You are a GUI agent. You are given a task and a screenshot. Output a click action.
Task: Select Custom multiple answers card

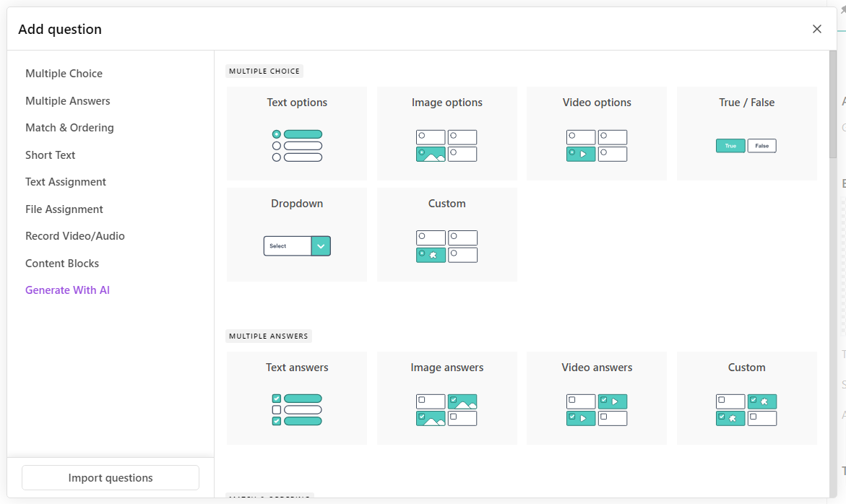pos(746,398)
